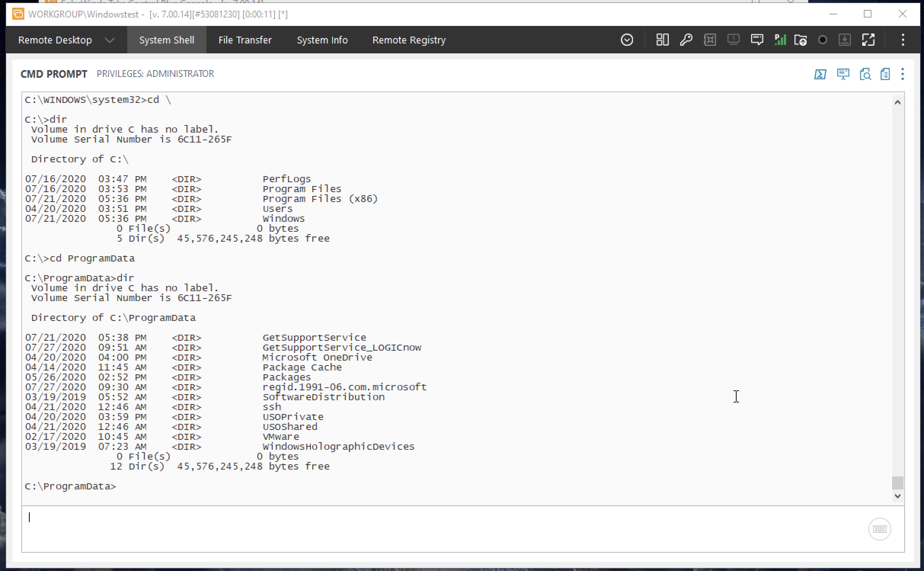Switch to PowerShell prompt icon
924x571 pixels.
pos(820,74)
